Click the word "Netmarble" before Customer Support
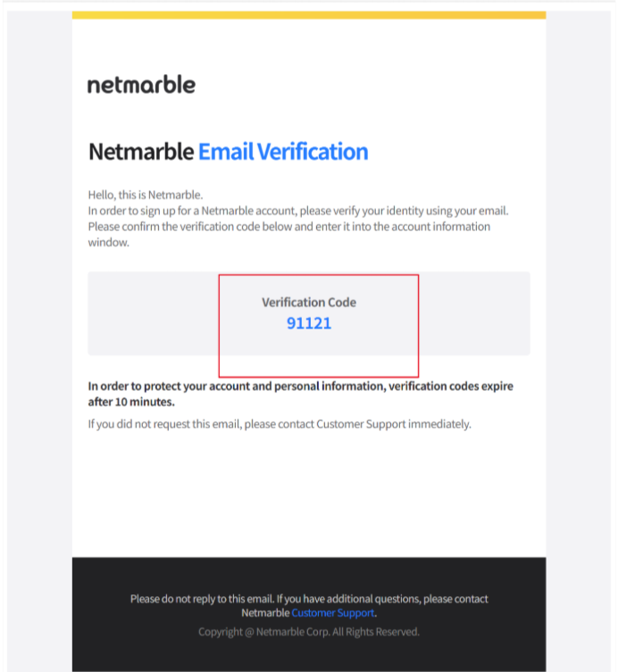The width and height of the screenshot is (635, 672). click(265, 613)
